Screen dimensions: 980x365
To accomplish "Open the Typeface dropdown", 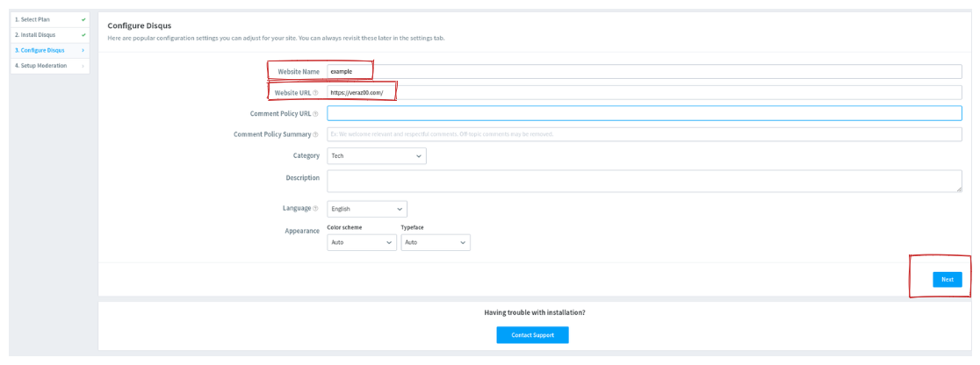I will [x=436, y=242].
